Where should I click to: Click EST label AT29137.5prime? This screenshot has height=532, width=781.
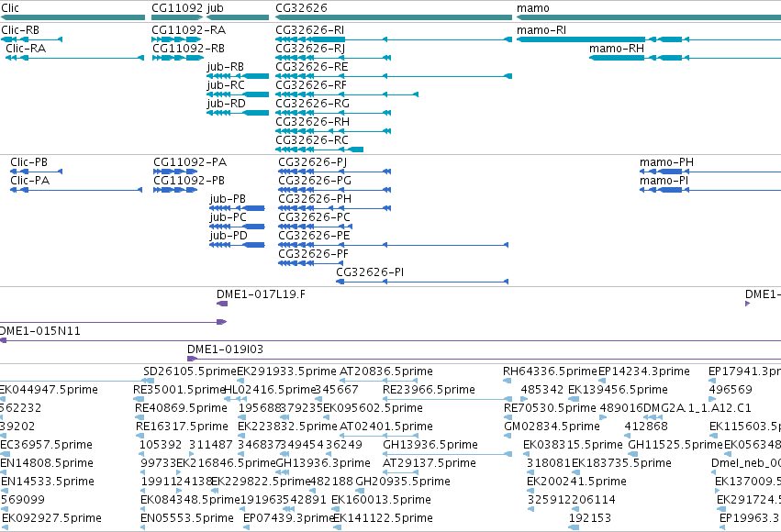click(430, 463)
